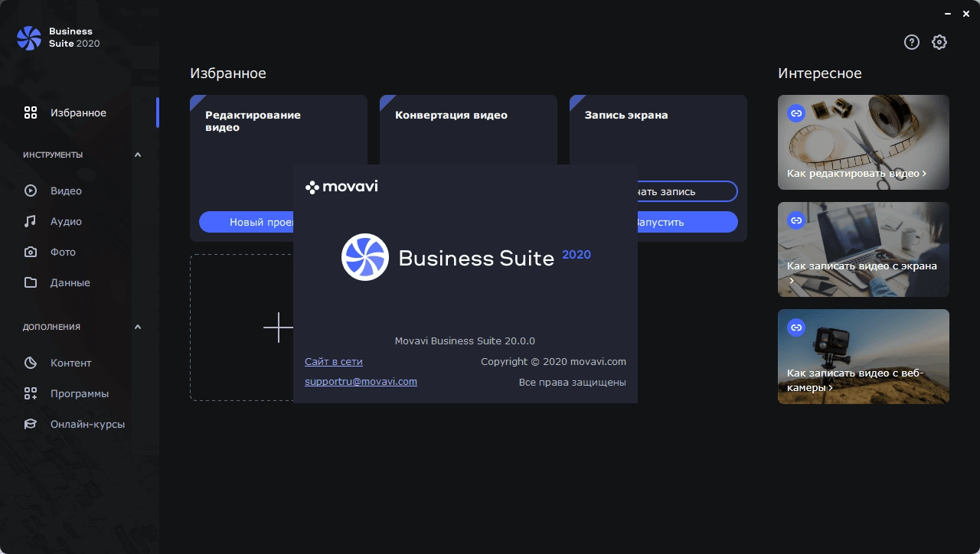Open the Как записать видео с веб-камеры thumbnail
Screen dimensions: 980x554
(x=864, y=357)
